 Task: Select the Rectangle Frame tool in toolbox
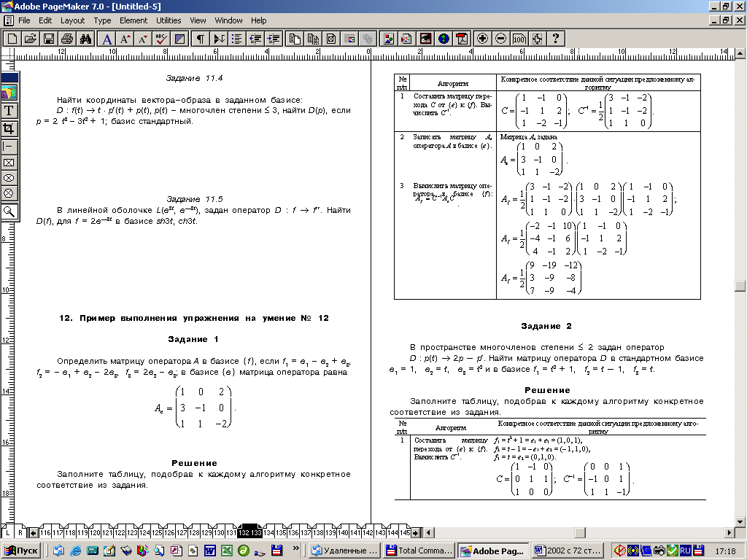coord(9,163)
